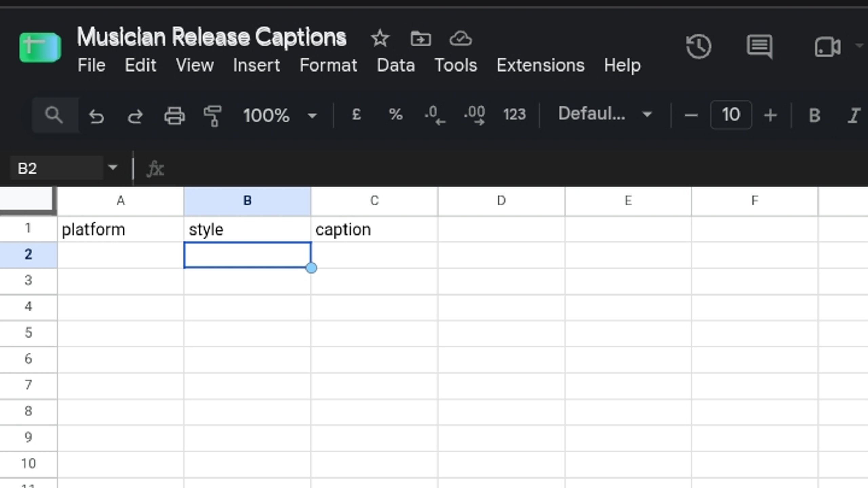Open the Default font dropdown
Screen dimensions: 868x488
pos(605,114)
